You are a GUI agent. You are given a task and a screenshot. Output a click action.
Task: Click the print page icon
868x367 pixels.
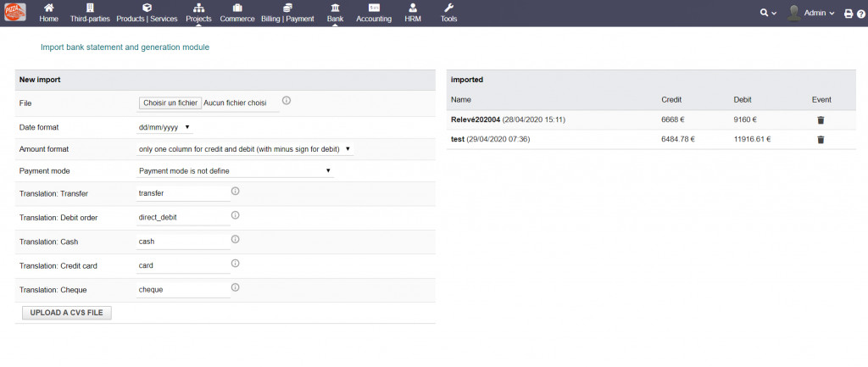pyautogui.click(x=848, y=14)
